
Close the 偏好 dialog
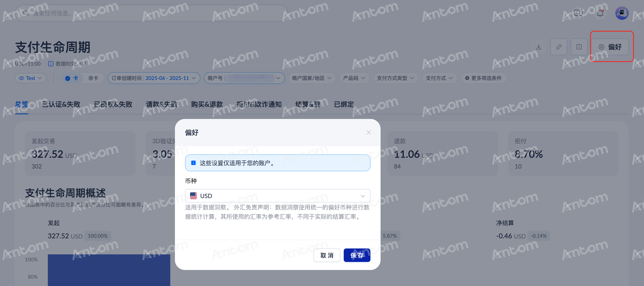(x=369, y=132)
